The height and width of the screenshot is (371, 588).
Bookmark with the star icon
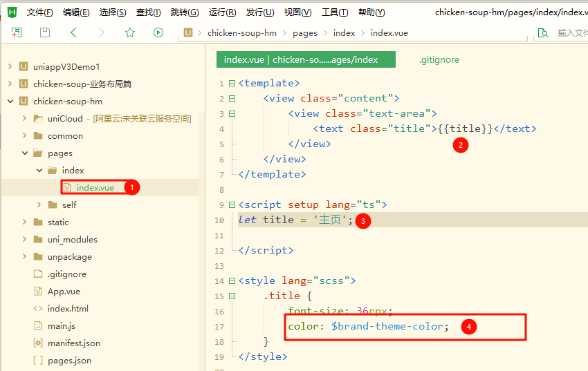(x=130, y=32)
